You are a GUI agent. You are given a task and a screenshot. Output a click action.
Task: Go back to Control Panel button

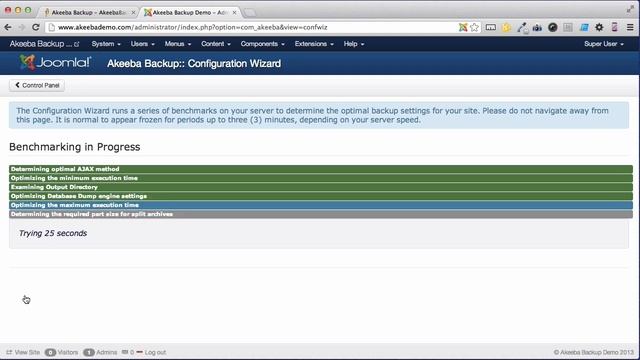(37, 85)
